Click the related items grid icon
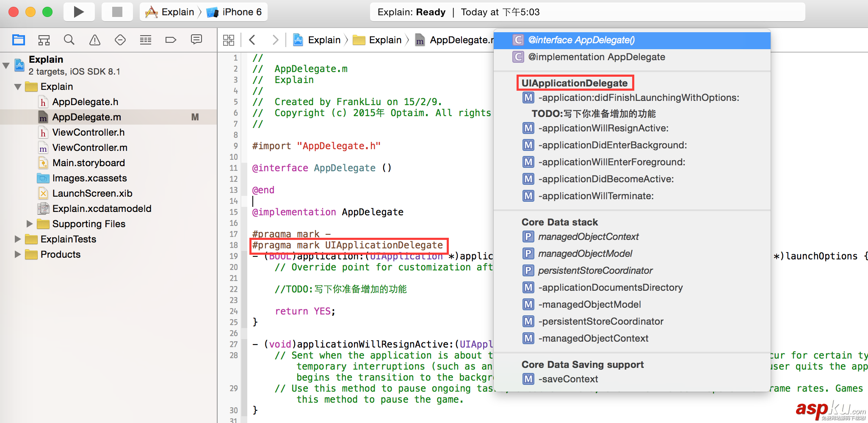 click(x=229, y=40)
